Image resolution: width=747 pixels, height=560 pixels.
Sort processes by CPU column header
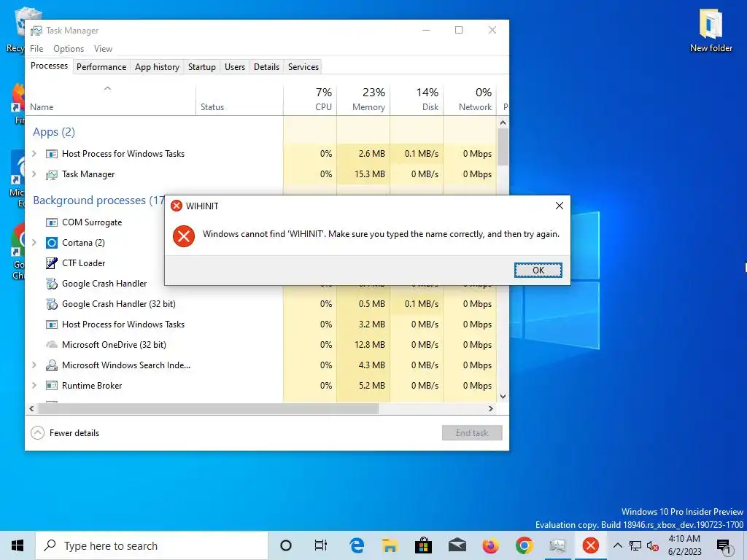pyautogui.click(x=310, y=99)
